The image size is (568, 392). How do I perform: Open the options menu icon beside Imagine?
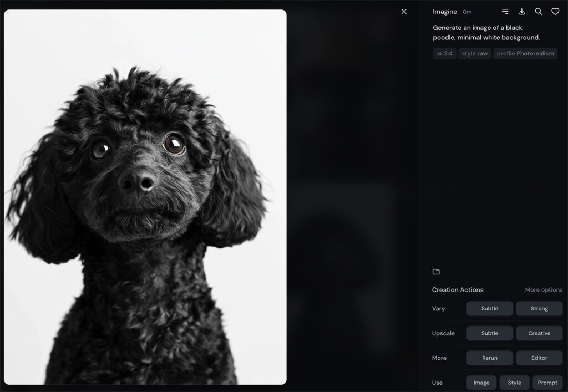pos(505,12)
